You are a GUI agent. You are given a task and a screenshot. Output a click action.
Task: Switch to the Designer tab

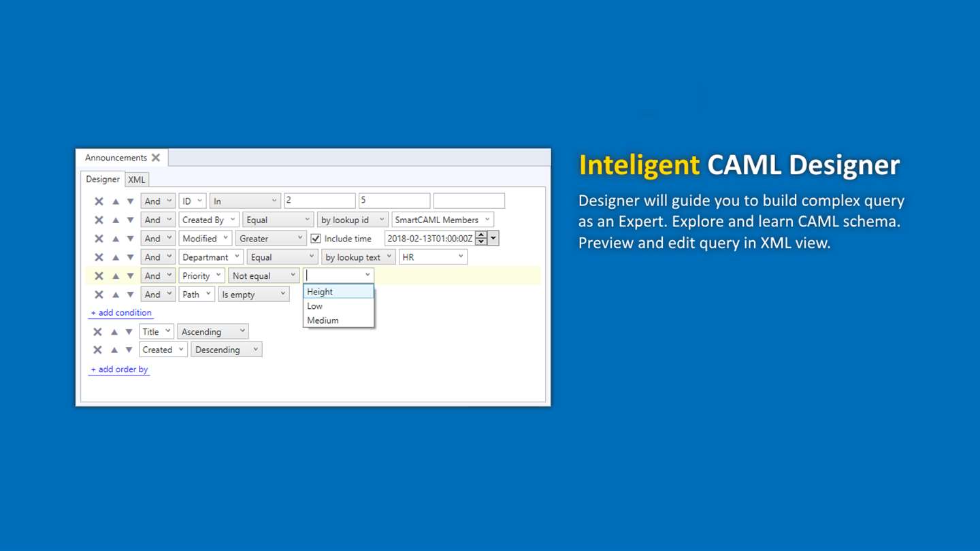pos(103,180)
